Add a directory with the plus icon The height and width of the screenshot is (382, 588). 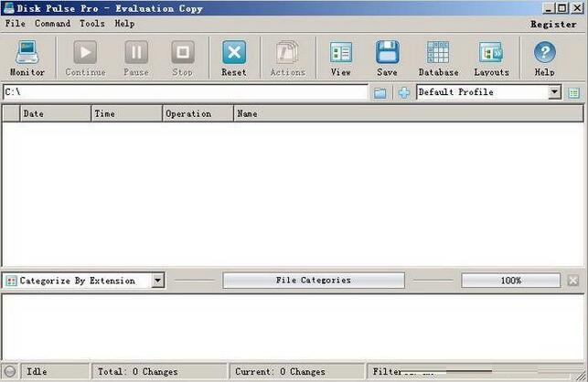(404, 92)
